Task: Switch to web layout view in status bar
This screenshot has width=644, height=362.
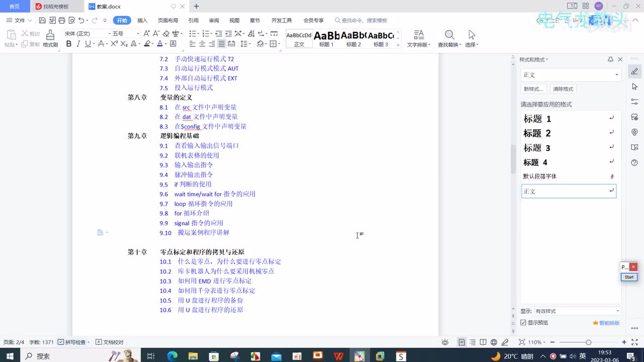Action: point(494,342)
